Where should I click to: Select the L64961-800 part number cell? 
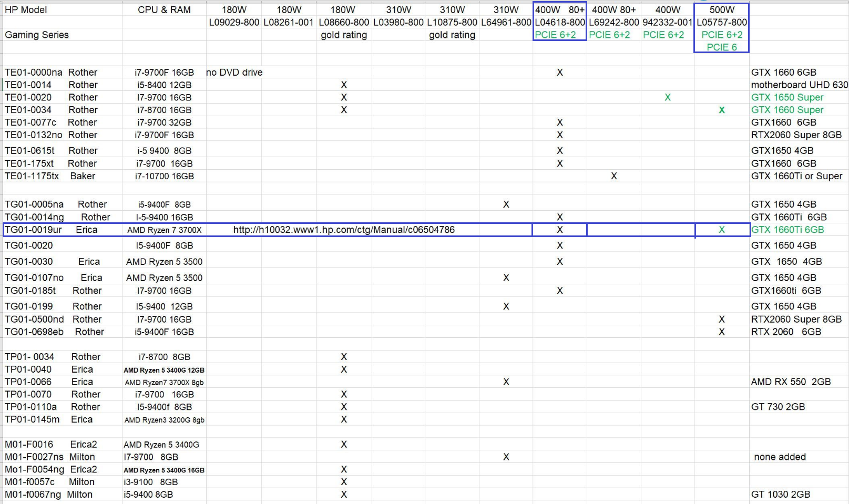coord(506,22)
